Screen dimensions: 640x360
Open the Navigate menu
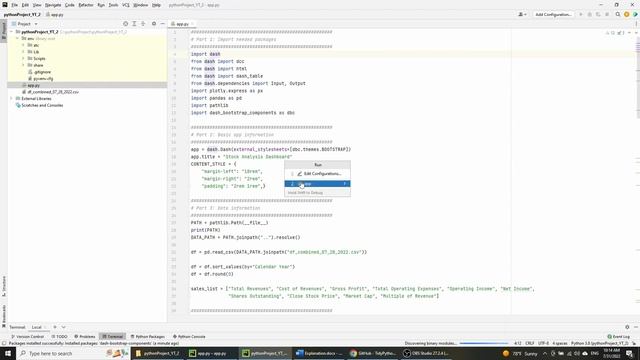tap(53, 5)
